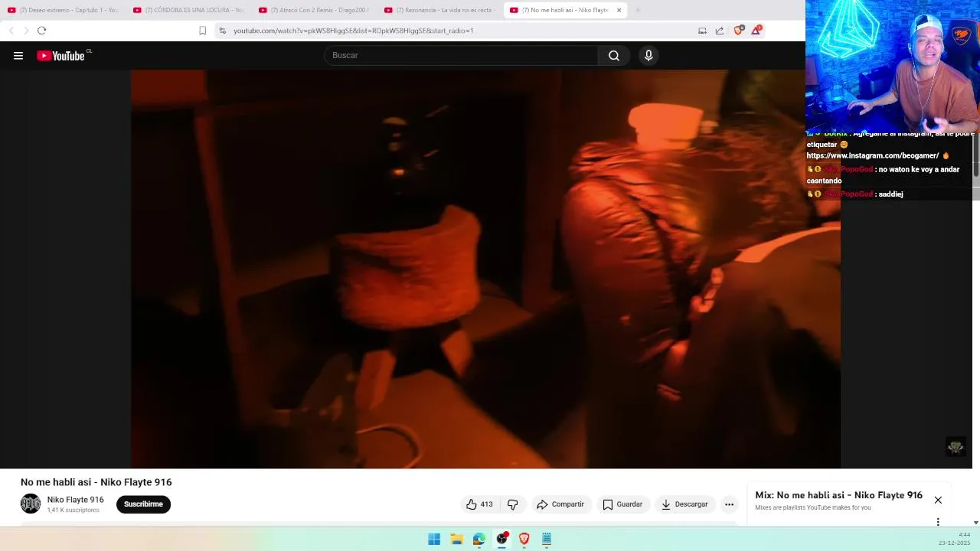Go to YouTube home via logo
This screenshot has width=980, height=551.
60,55
